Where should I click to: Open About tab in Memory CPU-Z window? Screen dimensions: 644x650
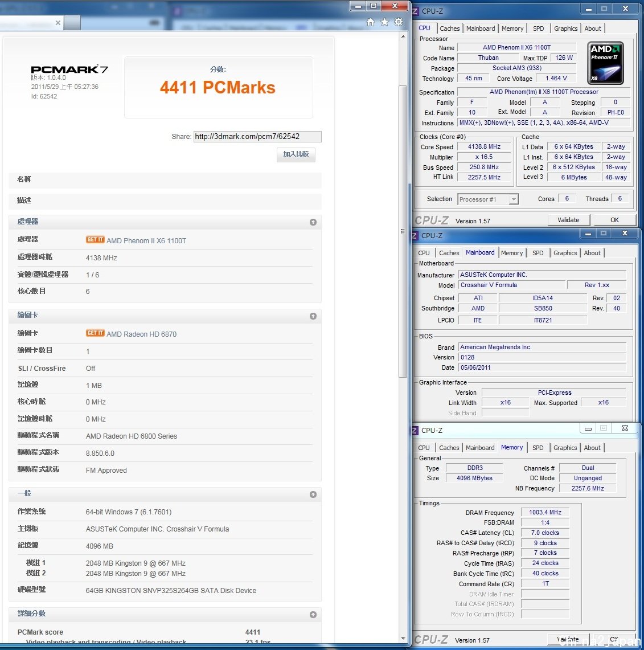click(x=592, y=448)
